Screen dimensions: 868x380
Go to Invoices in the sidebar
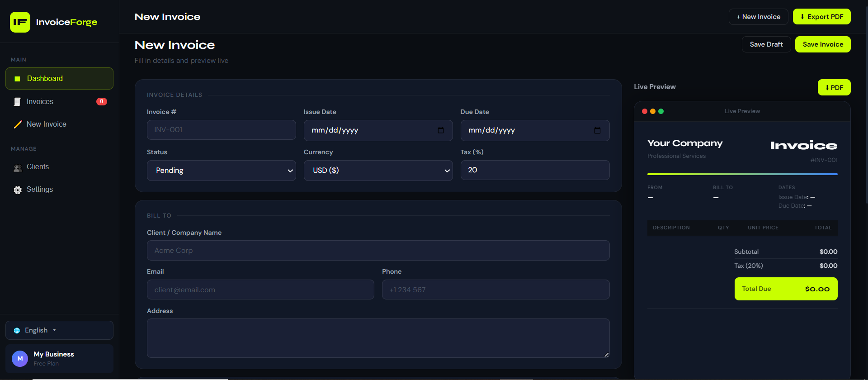(59, 102)
